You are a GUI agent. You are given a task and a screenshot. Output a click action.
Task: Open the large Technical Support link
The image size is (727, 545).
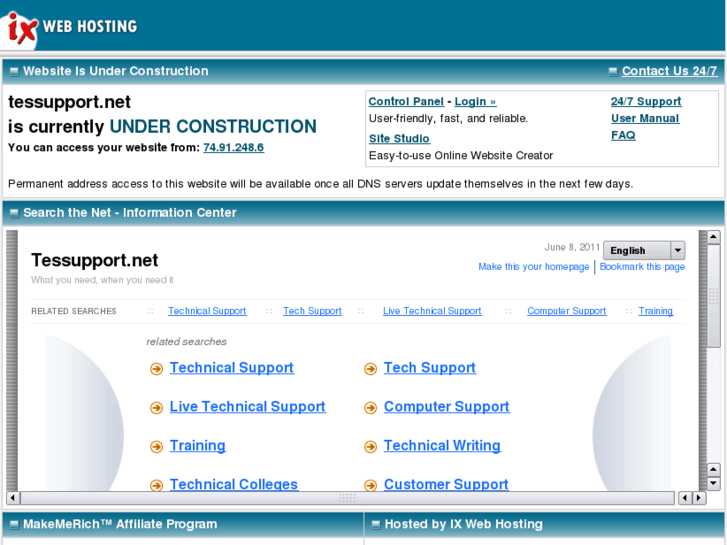[232, 368]
